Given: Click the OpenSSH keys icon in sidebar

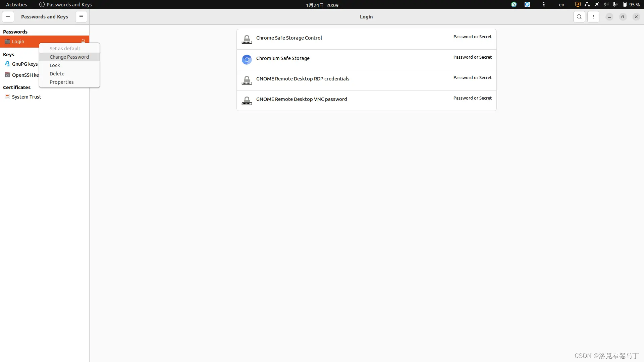Looking at the screenshot, I should [7, 75].
